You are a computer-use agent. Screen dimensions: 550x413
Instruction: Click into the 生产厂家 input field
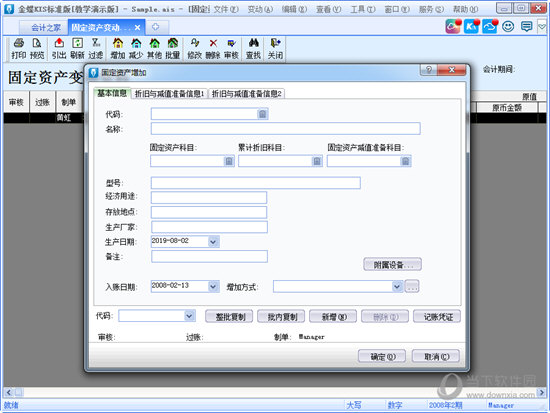209,227
